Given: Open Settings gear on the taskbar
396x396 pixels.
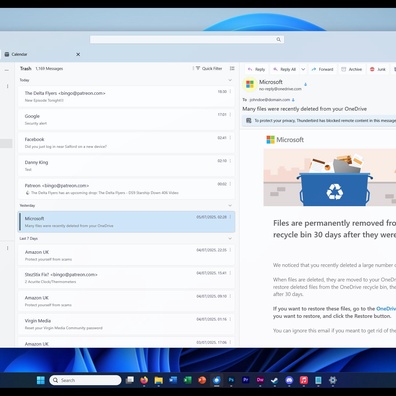Looking at the screenshot, I should click(x=333, y=380).
